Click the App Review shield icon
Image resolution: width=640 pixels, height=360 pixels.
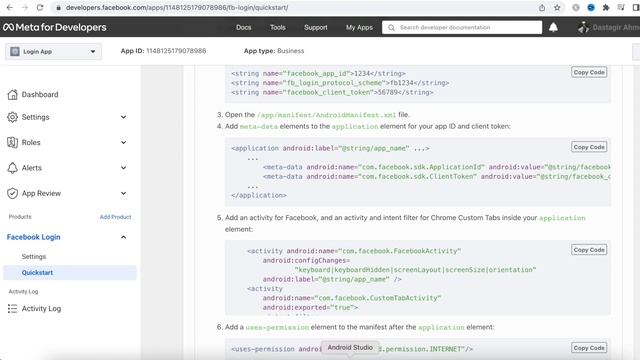[x=12, y=193]
